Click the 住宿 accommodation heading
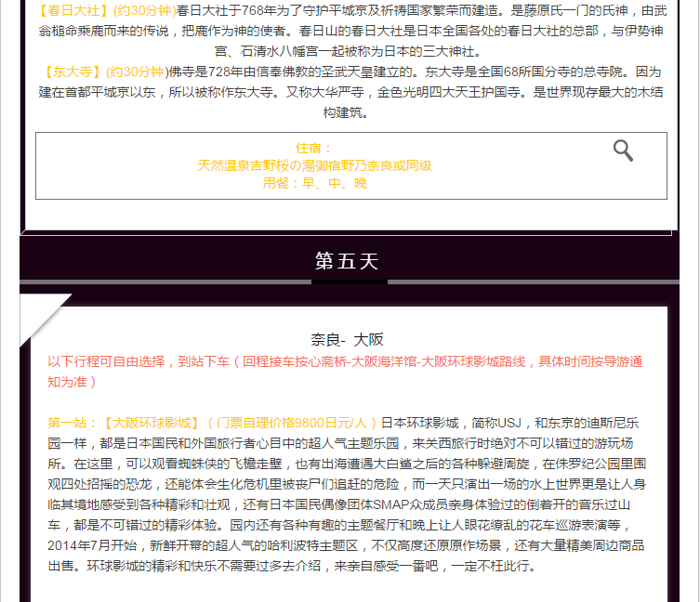Viewport: 700px width, 602px height. pyautogui.click(x=313, y=149)
